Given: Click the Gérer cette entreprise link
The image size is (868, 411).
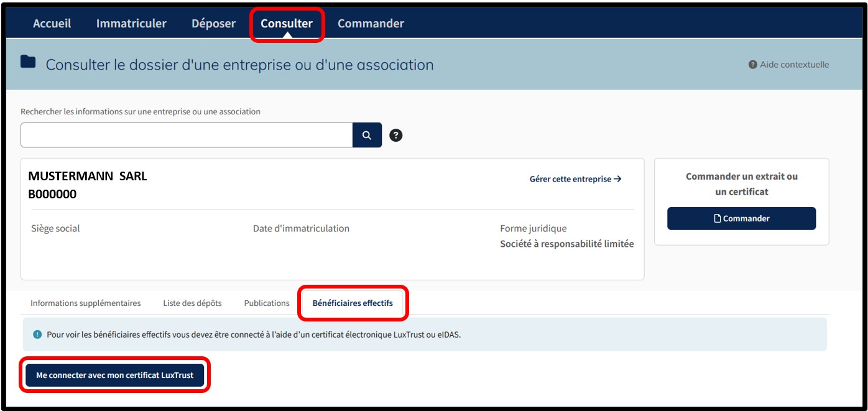Looking at the screenshot, I should 575,179.
